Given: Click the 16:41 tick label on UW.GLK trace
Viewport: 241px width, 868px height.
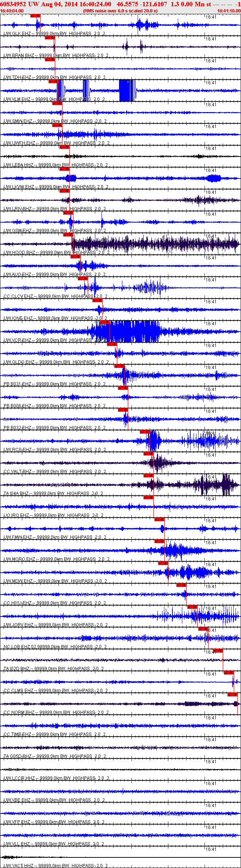Looking at the screenshot, I should pos(211,17).
